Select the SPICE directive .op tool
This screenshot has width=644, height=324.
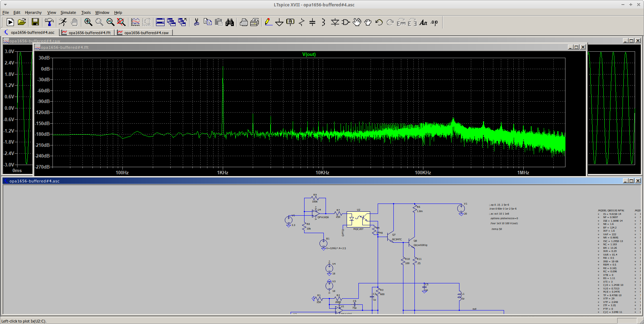tap(434, 22)
